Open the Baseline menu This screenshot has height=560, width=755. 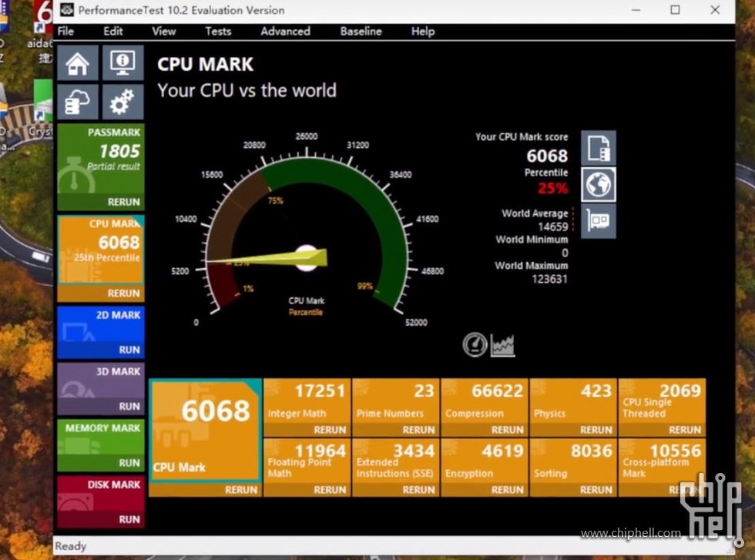tap(361, 32)
